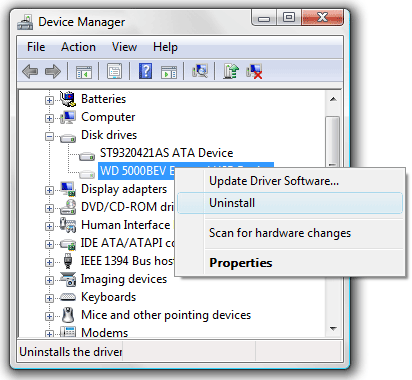Click the Forward arrow toolbar icon
The width and height of the screenshot is (412, 380).
click(x=53, y=71)
